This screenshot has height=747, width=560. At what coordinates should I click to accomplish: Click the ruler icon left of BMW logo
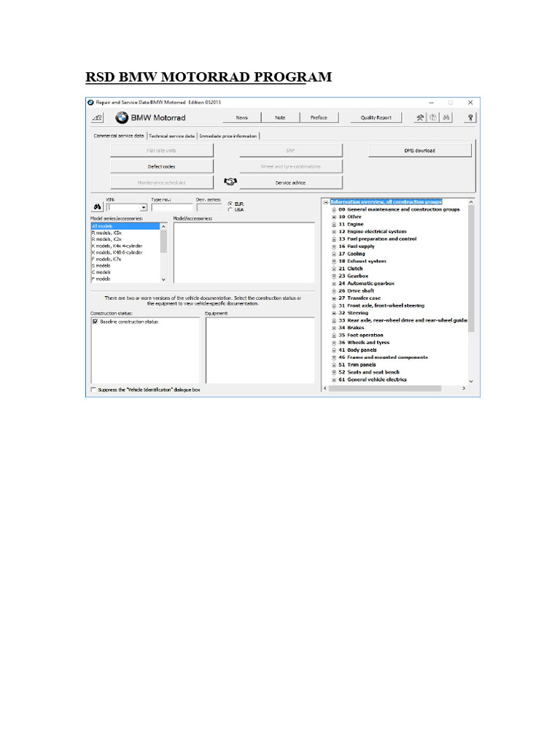coord(97,117)
